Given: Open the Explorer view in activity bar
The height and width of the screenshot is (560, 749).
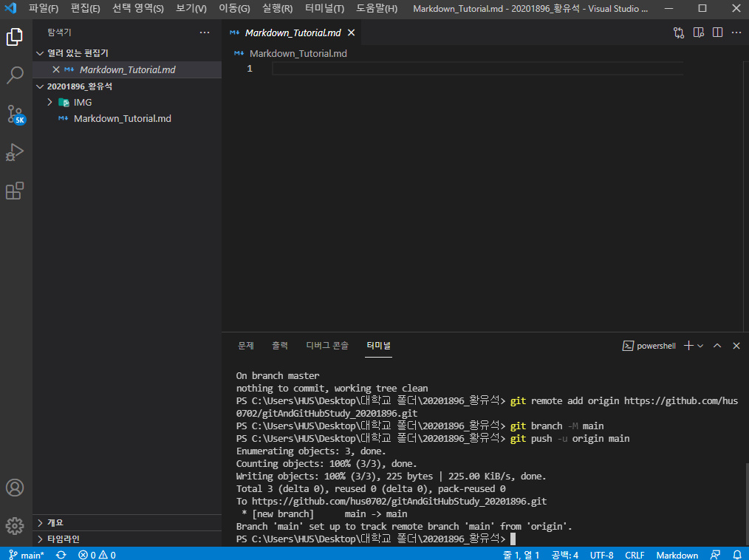Looking at the screenshot, I should (15, 37).
